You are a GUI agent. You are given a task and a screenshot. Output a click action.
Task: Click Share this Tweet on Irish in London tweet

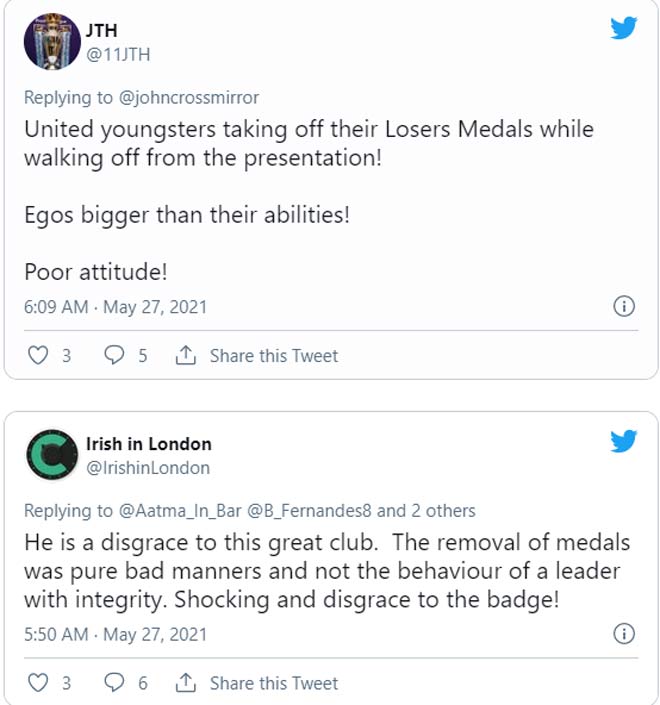(273, 683)
